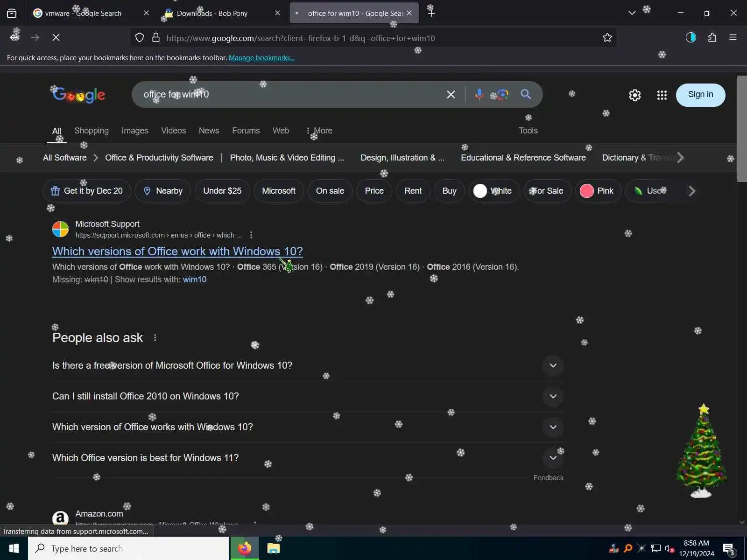The height and width of the screenshot is (560, 747).
Task: Open the Google apps grid
Action: tap(662, 95)
